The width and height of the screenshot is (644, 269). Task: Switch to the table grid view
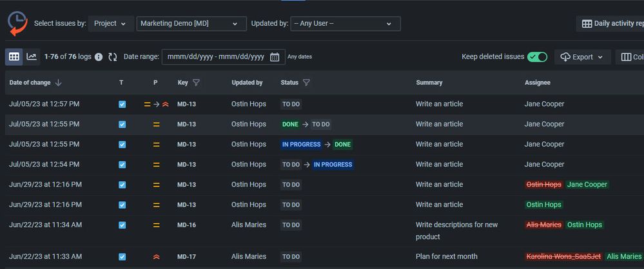coord(14,57)
